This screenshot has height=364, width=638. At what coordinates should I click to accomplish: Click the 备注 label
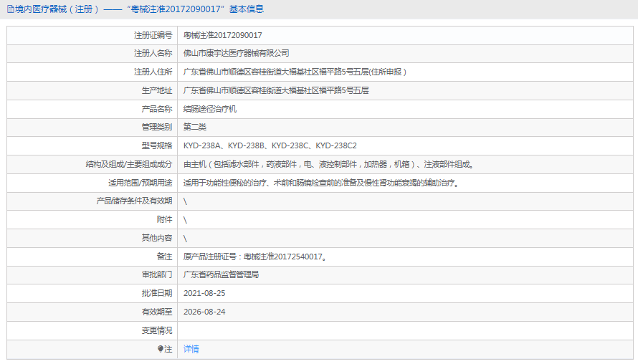coord(164,257)
